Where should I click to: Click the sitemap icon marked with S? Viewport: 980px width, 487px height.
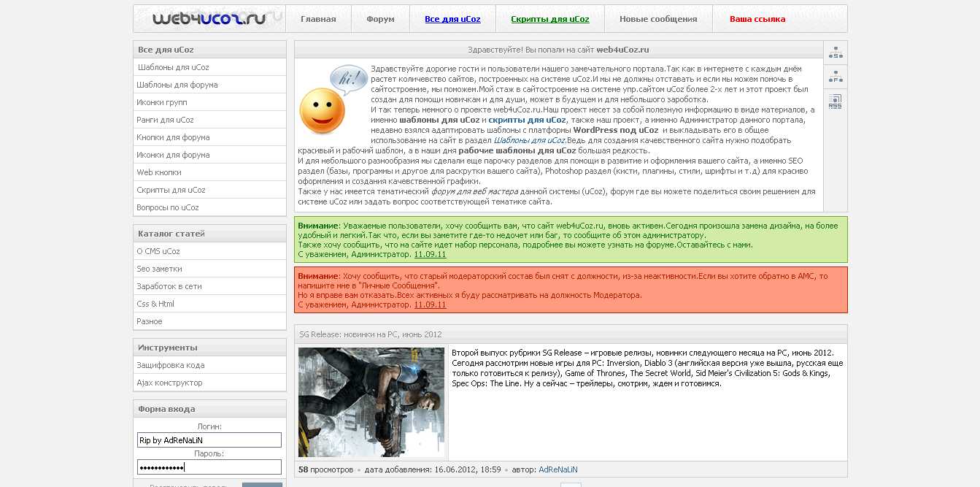point(835,51)
